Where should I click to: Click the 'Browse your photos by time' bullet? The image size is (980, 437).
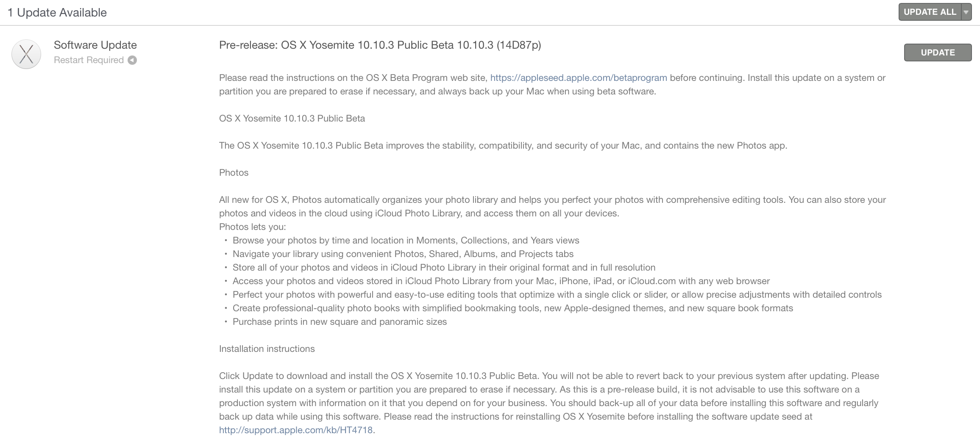[x=406, y=241]
